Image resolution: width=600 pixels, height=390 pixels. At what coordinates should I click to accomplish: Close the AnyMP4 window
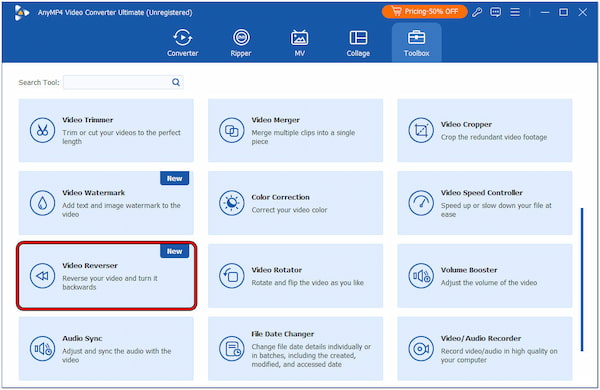pyautogui.click(x=582, y=12)
